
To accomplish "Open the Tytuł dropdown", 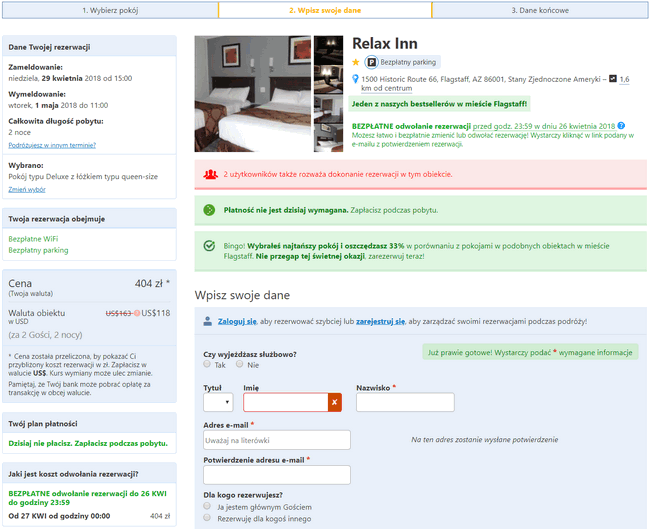I will click(x=218, y=402).
